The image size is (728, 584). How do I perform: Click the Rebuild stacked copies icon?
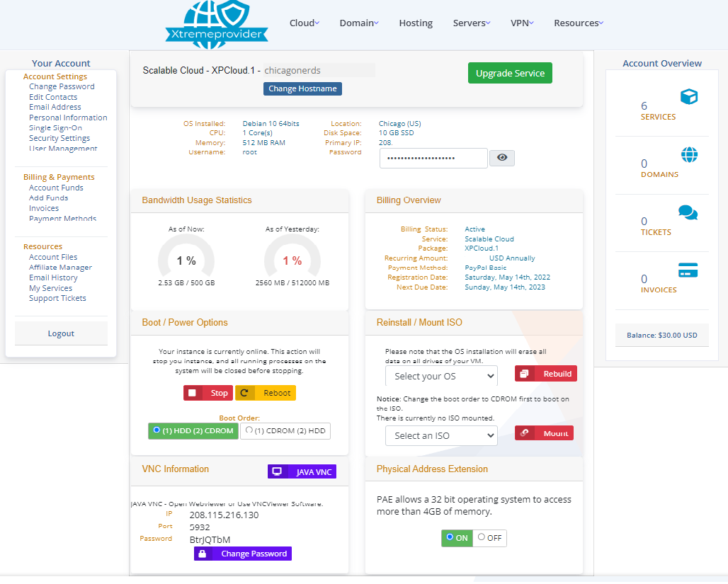524,374
